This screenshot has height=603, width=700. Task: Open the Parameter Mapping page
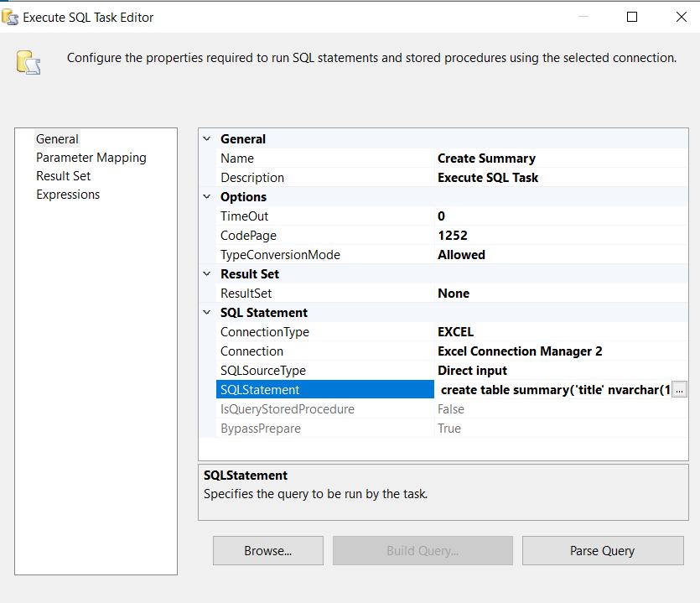click(91, 158)
